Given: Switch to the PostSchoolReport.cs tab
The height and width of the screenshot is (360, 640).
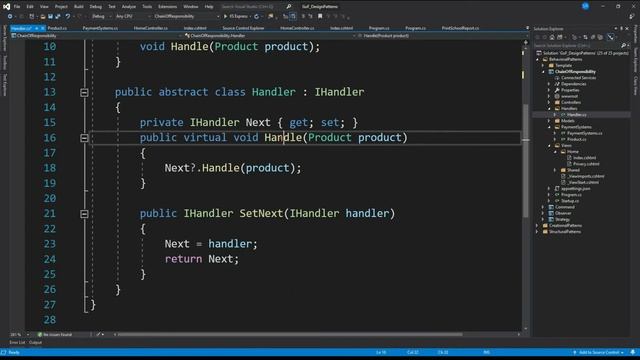Looking at the screenshot, I should coord(460,28).
